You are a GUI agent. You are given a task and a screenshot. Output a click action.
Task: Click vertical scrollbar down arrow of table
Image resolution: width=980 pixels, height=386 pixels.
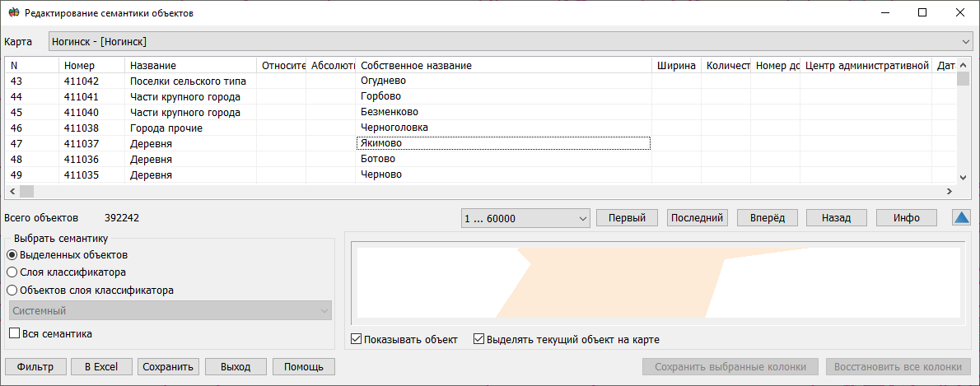(x=964, y=178)
